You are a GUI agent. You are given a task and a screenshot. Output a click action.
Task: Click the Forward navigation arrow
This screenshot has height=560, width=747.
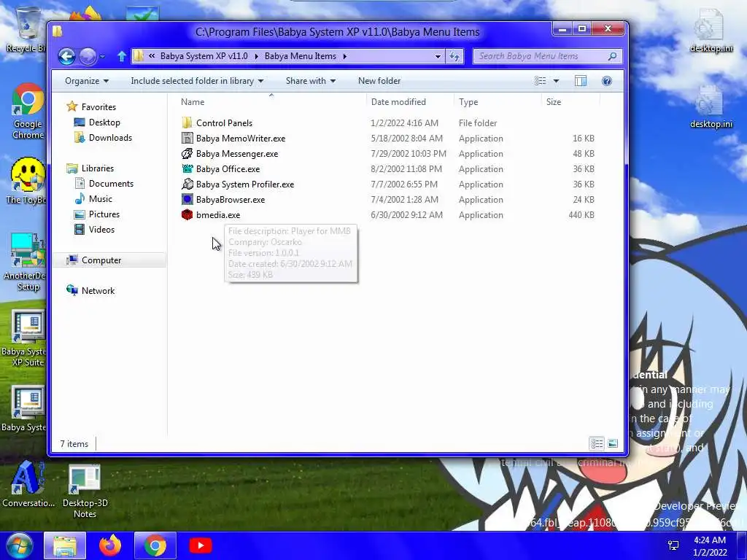click(x=88, y=57)
